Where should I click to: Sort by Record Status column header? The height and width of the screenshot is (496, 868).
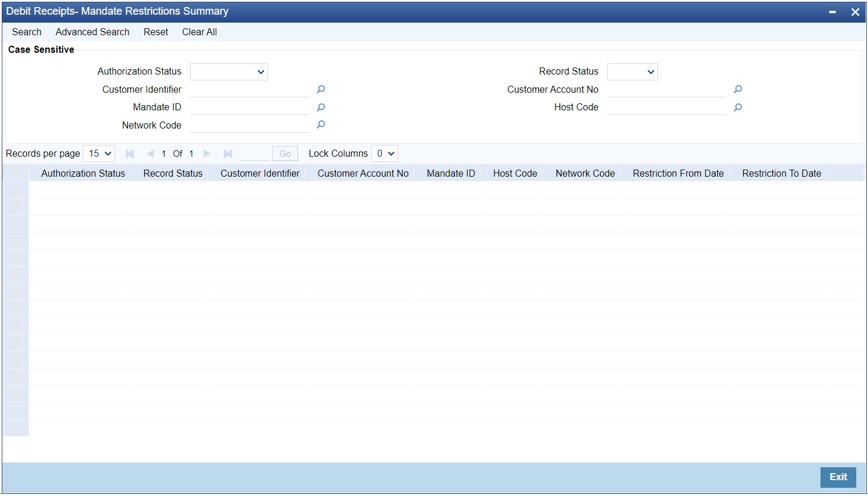coord(173,173)
